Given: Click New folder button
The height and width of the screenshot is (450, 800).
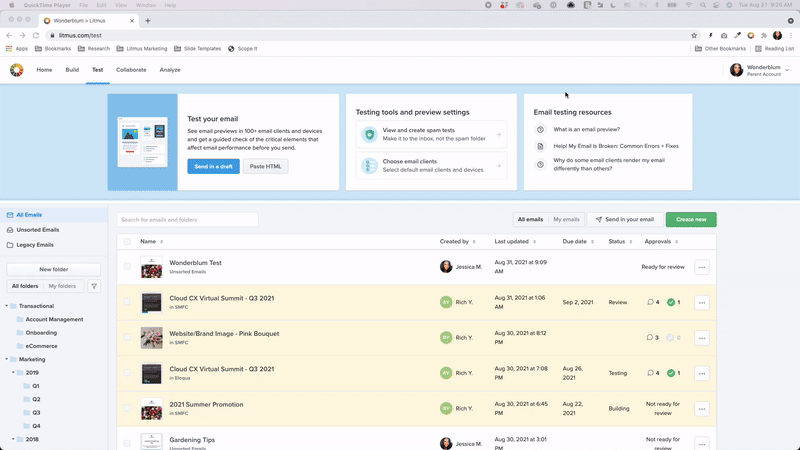Looking at the screenshot, I should tap(54, 269).
